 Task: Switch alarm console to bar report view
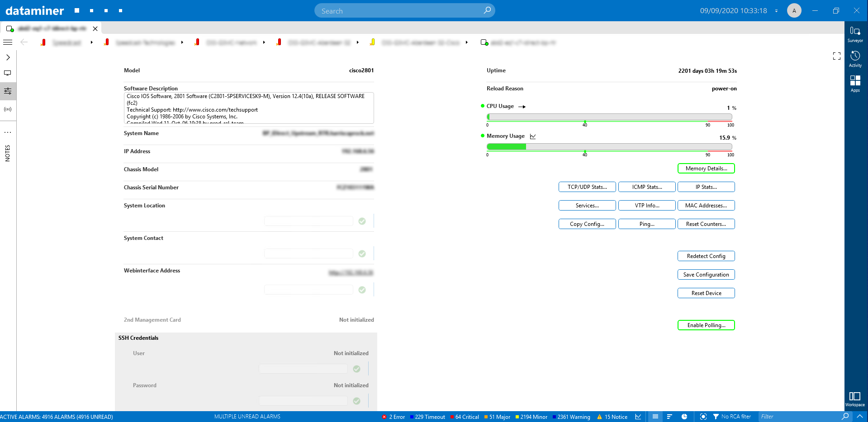coord(670,417)
